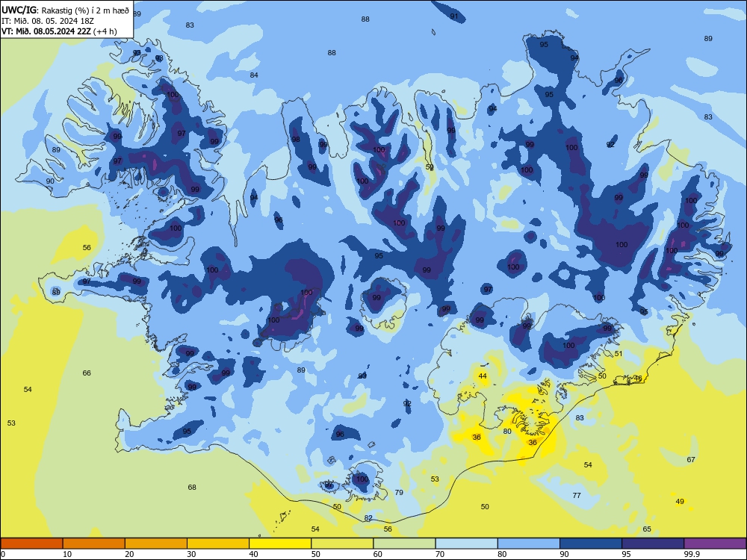Click the humidity value '67' over the sea
Viewport: 747px width, 560px height.
click(x=691, y=459)
